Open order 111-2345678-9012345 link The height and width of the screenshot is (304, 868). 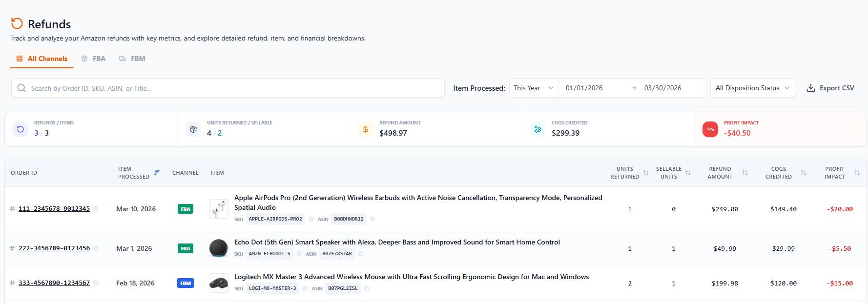pyautogui.click(x=54, y=209)
